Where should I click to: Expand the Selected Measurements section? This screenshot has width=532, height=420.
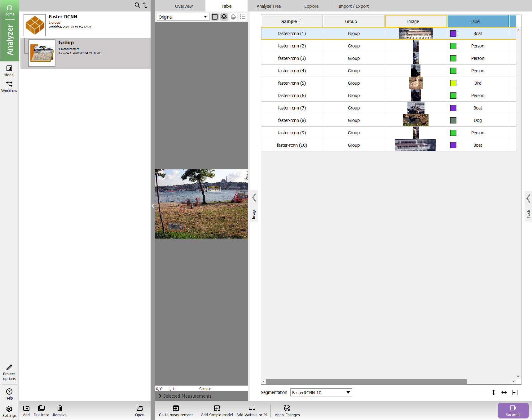[x=185, y=396]
